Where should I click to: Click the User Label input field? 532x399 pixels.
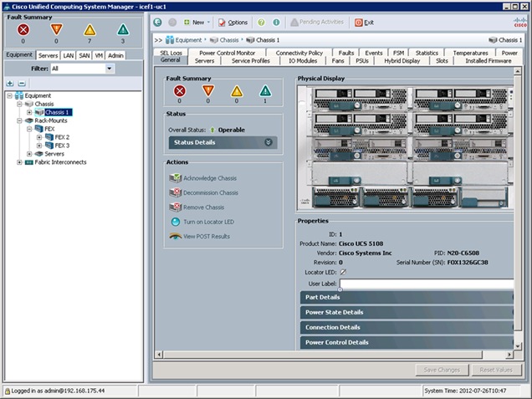(427, 284)
